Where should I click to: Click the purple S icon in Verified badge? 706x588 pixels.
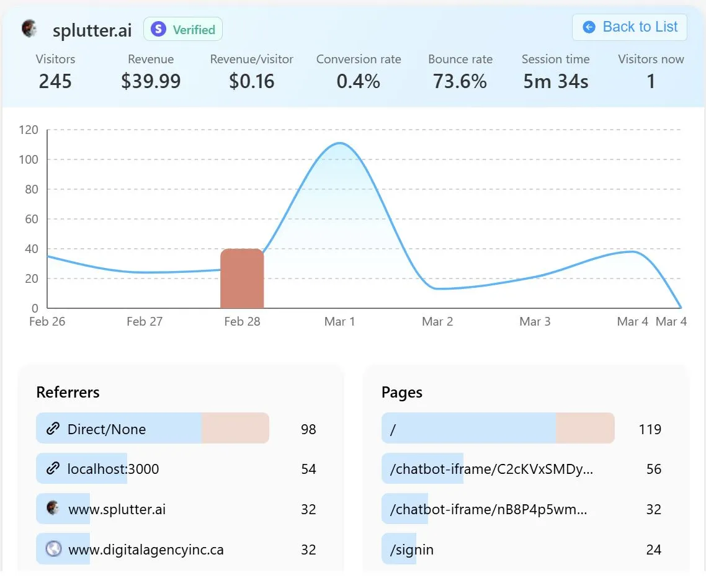(x=158, y=29)
